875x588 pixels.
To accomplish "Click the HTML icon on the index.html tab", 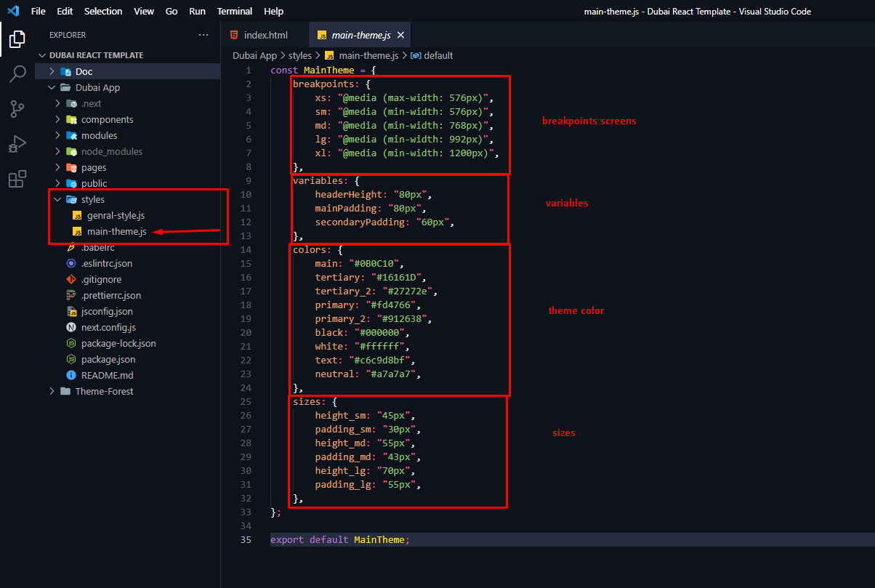I will (x=234, y=35).
